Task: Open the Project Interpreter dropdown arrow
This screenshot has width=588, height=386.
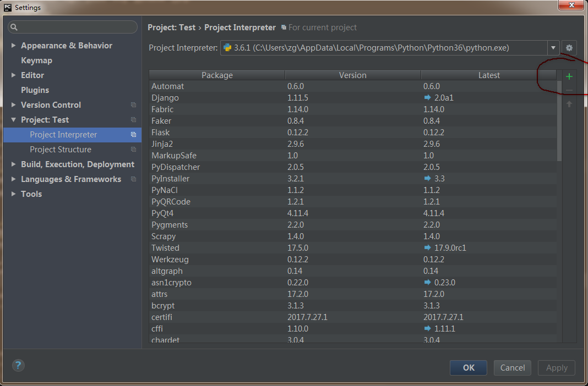Action: [553, 48]
